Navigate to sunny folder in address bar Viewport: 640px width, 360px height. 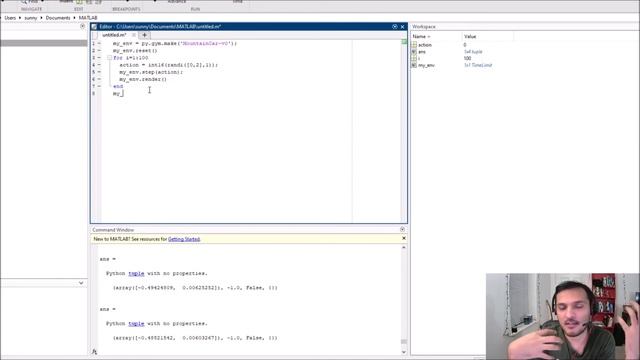coord(31,18)
